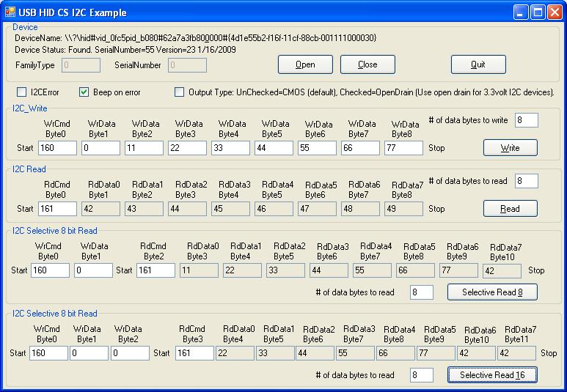This screenshot has height=392, width=567.
Task: Click the WrData Byte2 field with 11
Action: coord(144,148)
